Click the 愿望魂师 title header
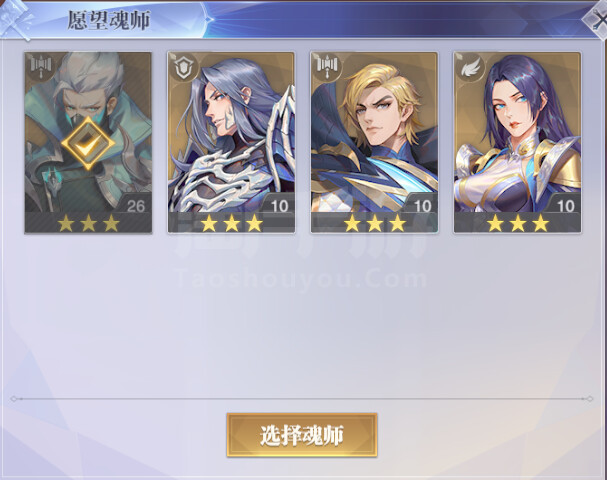607x480 pixels. click(109, 20)
